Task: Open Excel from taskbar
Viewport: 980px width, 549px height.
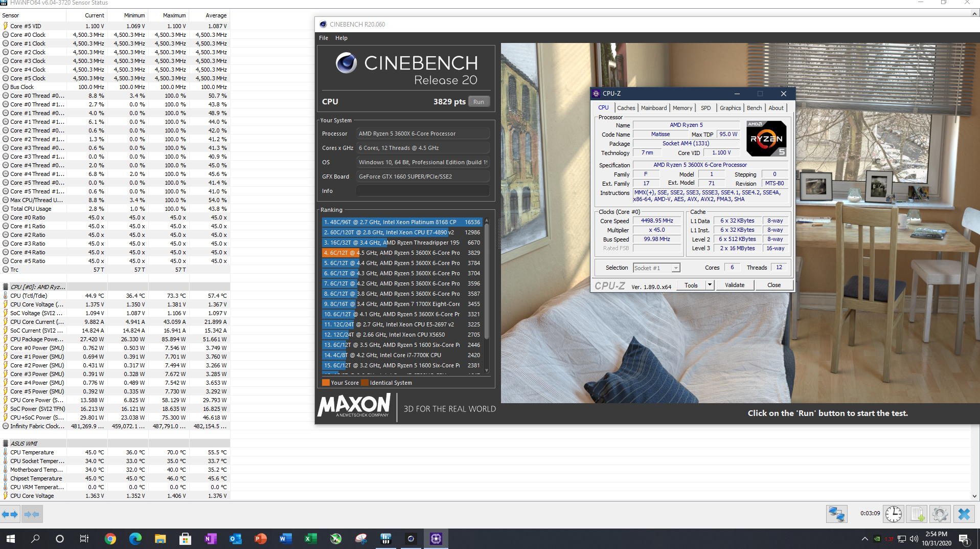Action: 310,539
